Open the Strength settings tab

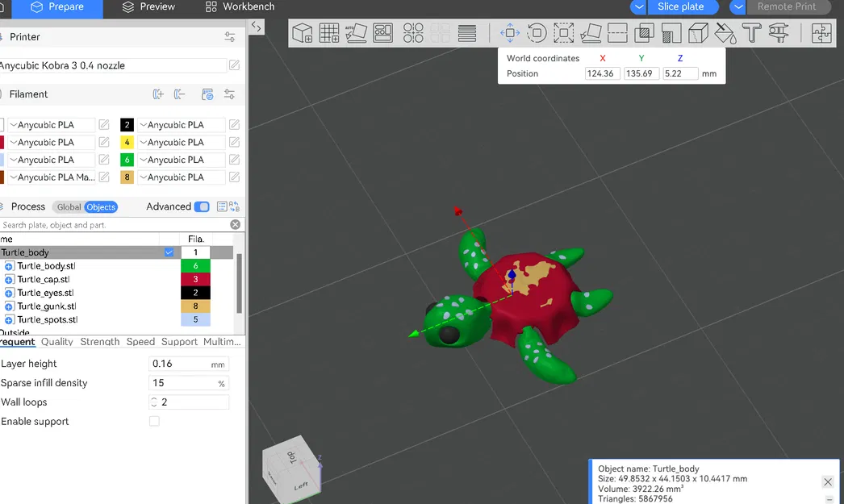point(99,342)
